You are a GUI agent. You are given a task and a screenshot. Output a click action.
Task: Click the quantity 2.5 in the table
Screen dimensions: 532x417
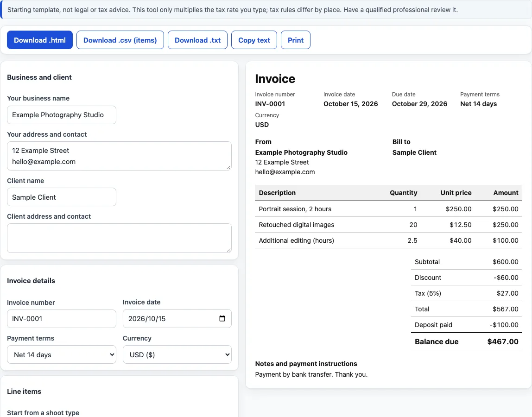point(412,240)
